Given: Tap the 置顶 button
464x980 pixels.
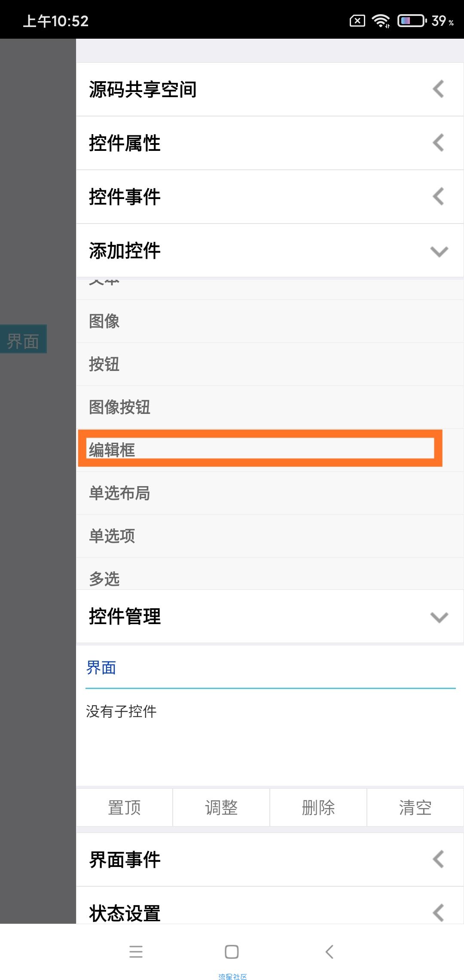Looking at the screenshot, I should 125,807.
